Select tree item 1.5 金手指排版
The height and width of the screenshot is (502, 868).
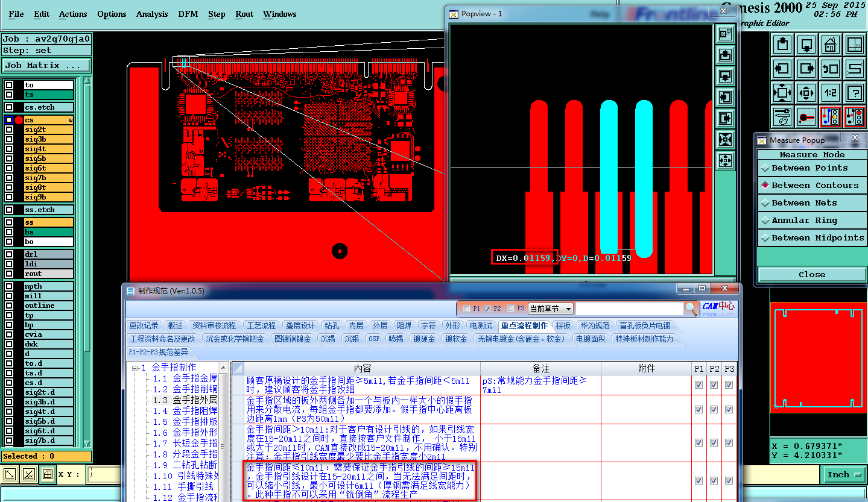pyautogui.click(x=185, y=421)
